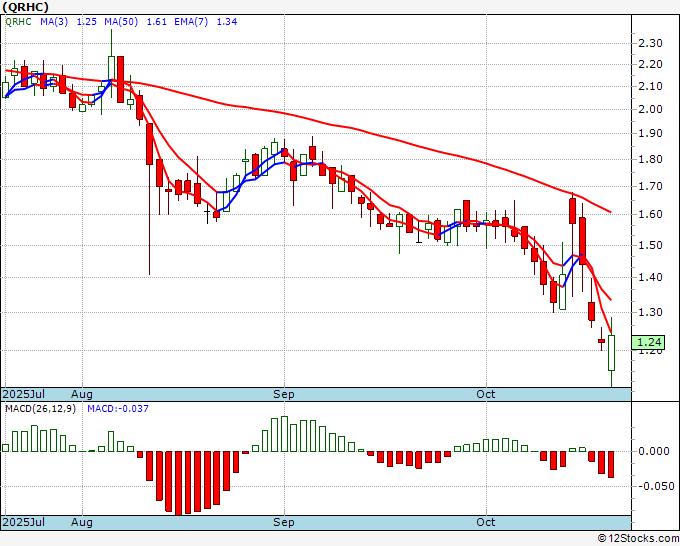The image size is (680, 546).
Task: Click the MACD(26,12,9) indicator label
Action: point(40,409)
